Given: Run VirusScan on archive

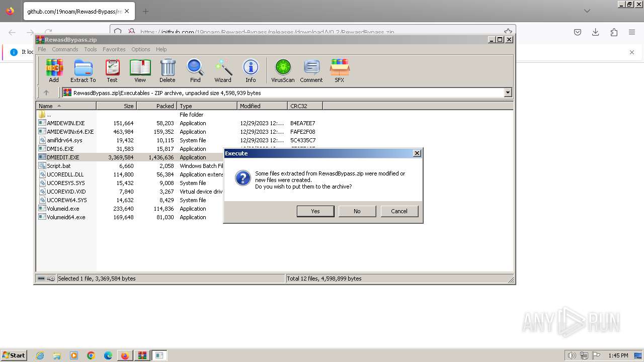Looking at the screenshot, I should tap(283, 70).
